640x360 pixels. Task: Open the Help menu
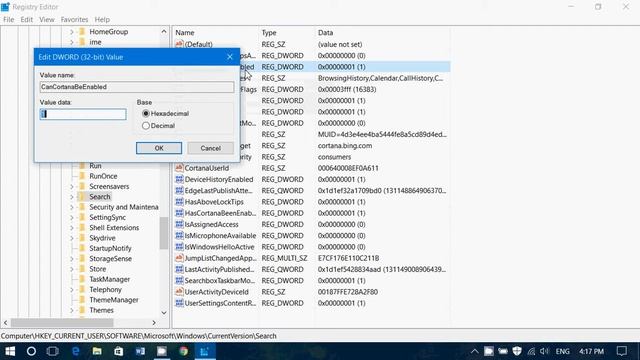[102, 19]
